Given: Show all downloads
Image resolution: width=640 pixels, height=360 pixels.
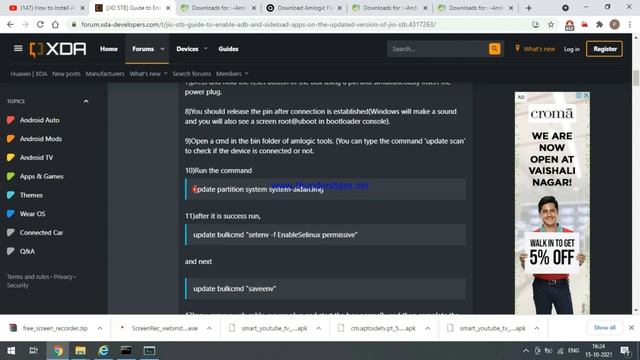Looking at the screenshot, I should 604,328.
